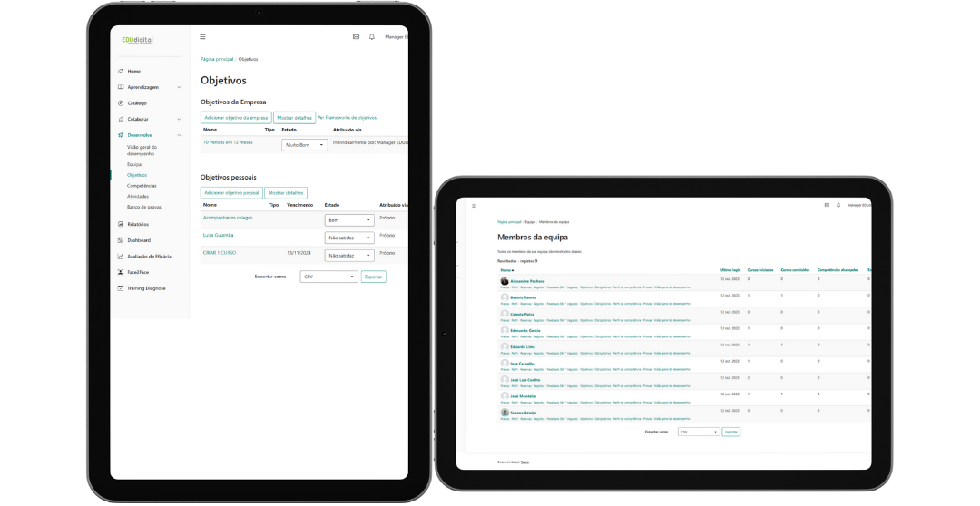Viewport: 980px width, 506px height.
Task: Click Alexandre Pacheco's profile photo
Action: [505, 281]
